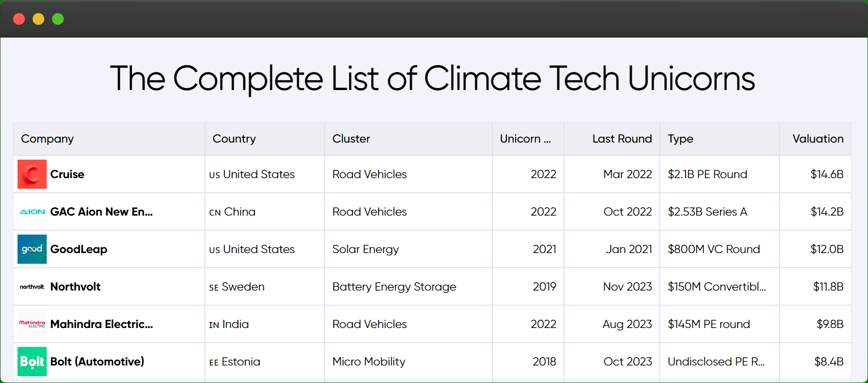Click the truncated Unicorn year column header

(x=525, y=139)
